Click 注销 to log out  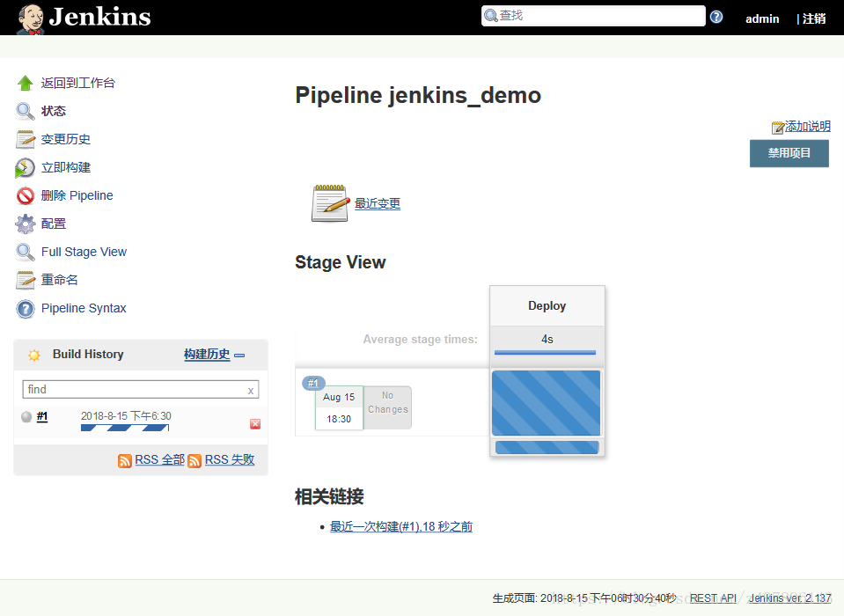814,18
